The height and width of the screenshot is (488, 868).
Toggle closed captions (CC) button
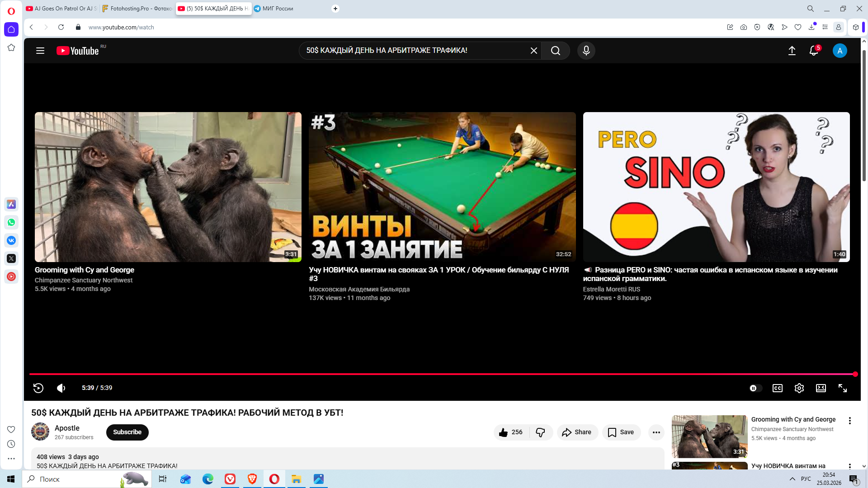pos(777,388)
